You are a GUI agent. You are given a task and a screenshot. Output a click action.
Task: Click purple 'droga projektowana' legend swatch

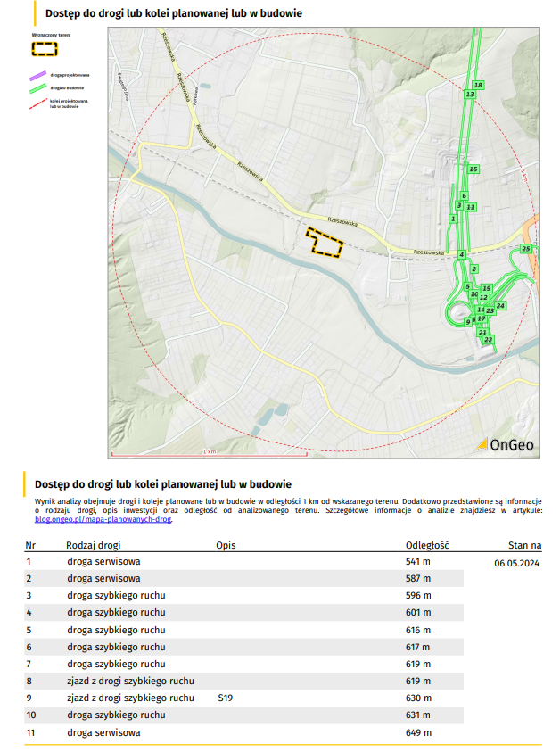point(39,75)
